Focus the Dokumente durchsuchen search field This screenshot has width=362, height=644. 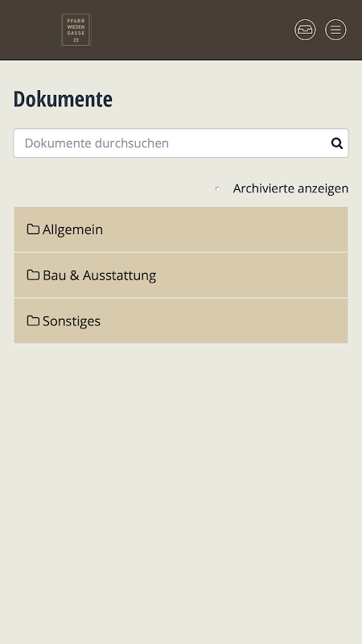[x=181, y=143]
